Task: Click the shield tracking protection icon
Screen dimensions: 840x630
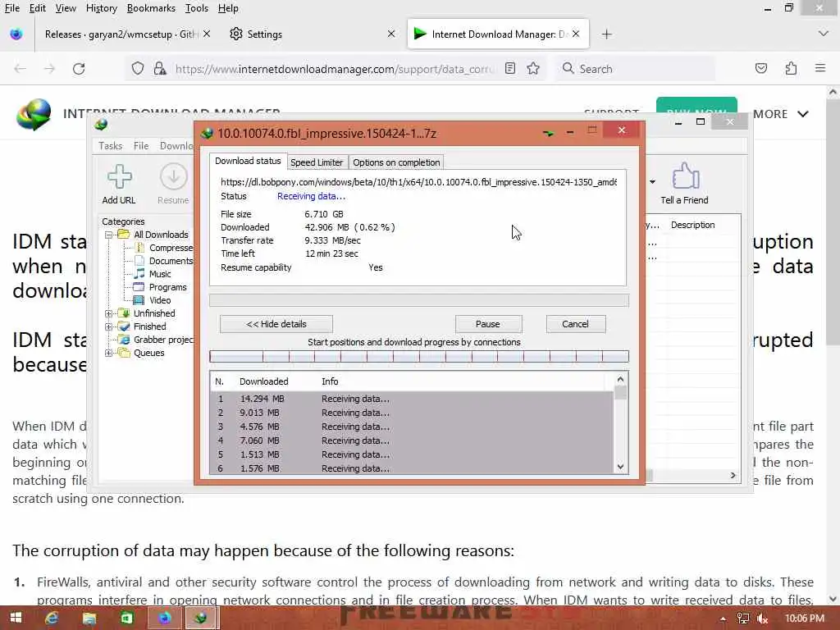Action: tap(138, 69)
